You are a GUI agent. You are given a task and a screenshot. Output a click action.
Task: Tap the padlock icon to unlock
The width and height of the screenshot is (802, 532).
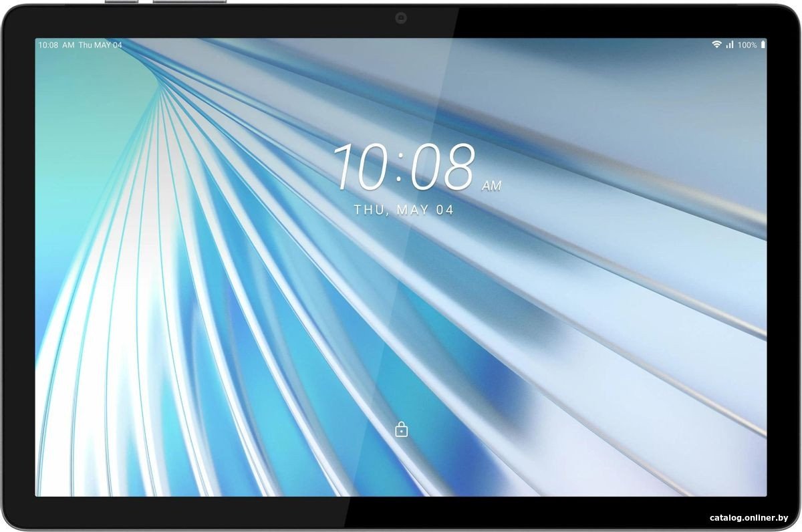click(x=401, y=429)
